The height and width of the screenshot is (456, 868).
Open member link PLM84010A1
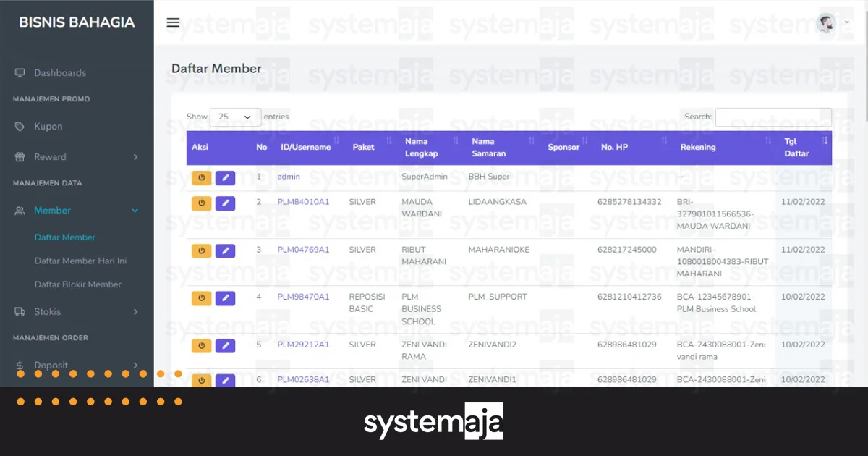pos(303,202)
